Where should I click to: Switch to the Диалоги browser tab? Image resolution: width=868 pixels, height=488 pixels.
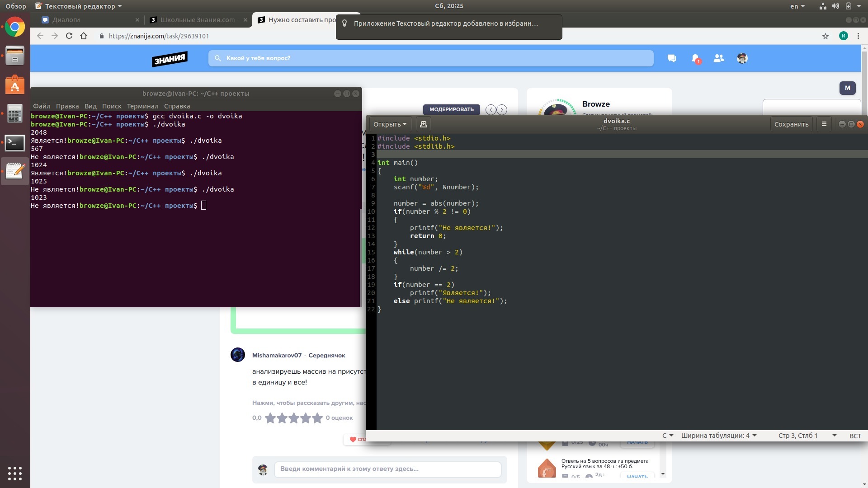[66, 20]
